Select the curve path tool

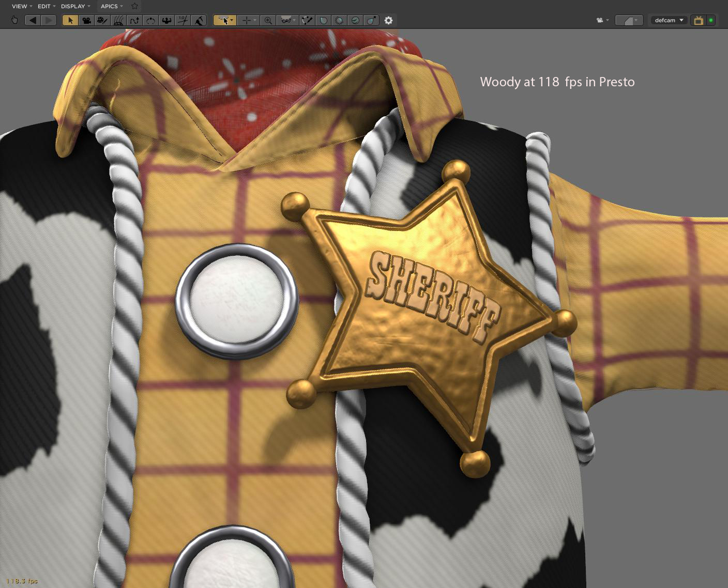tap(134, 20)
